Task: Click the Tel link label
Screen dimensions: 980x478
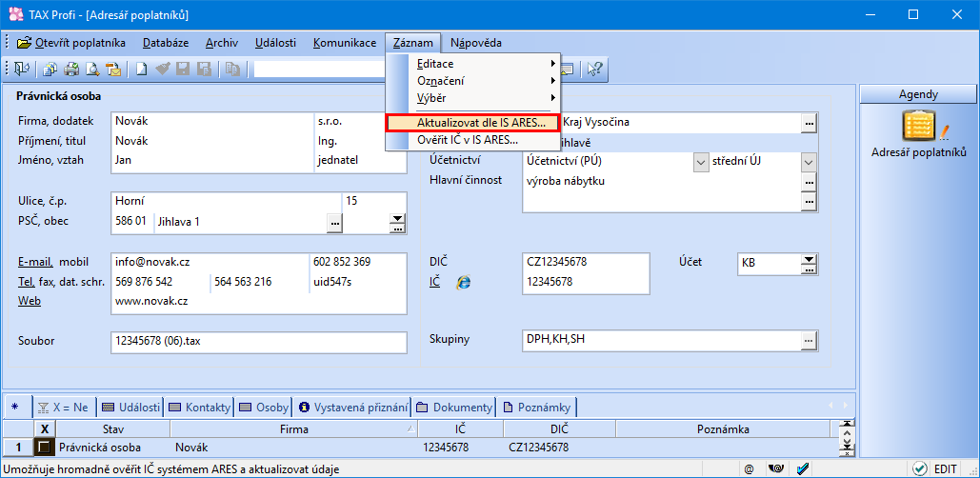Action: click(x=27, y=282)
